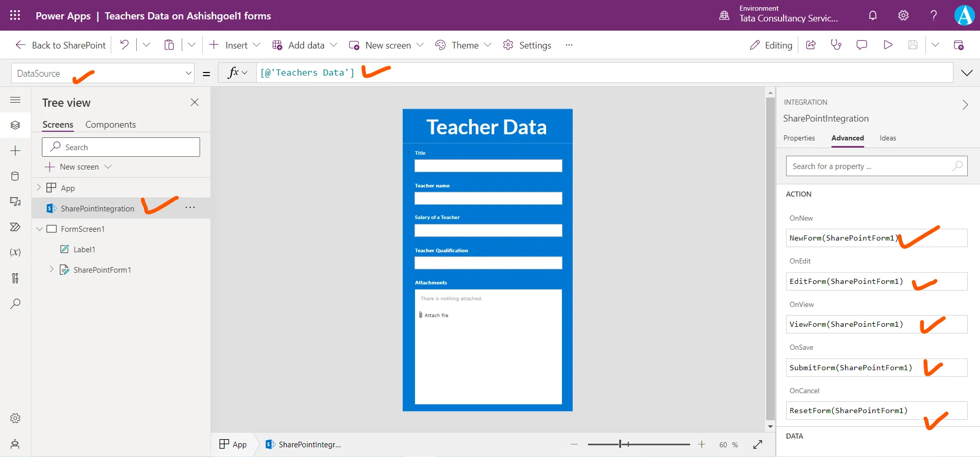The width and height of the screenshot is (980, 457).
Task: Zoom in with the plus button
Action: tap(702, 444)
